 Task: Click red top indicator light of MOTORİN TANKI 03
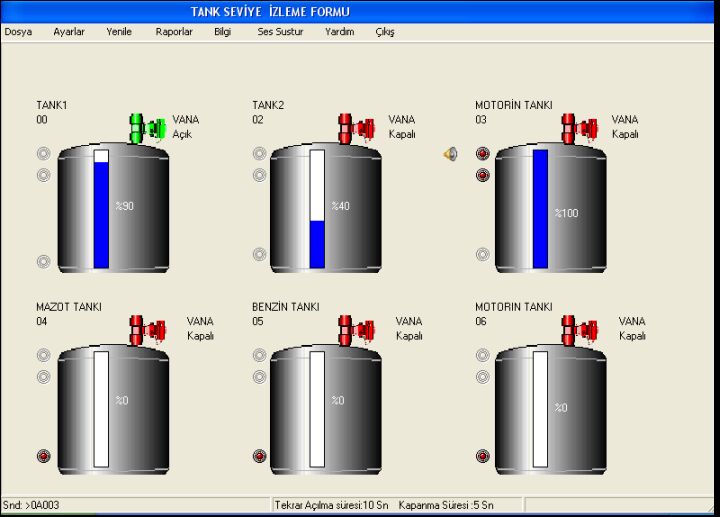483,154
